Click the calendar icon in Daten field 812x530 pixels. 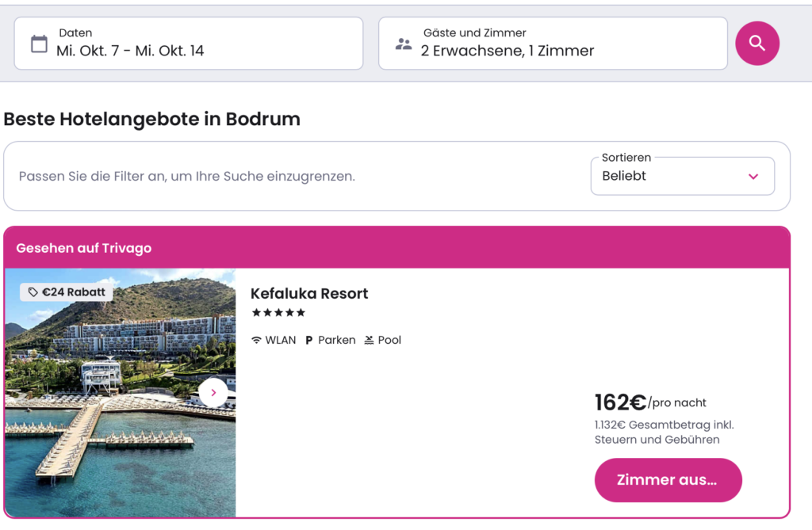click(39, 44)
